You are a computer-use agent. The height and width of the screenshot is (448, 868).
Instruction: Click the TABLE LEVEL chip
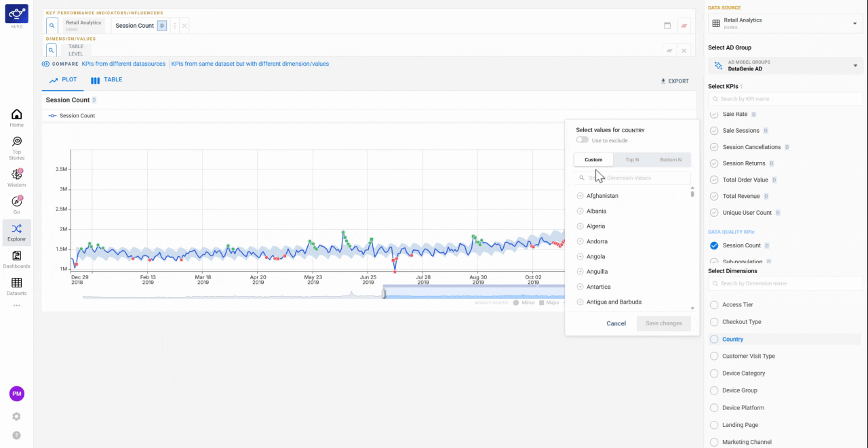coord(76,50)
